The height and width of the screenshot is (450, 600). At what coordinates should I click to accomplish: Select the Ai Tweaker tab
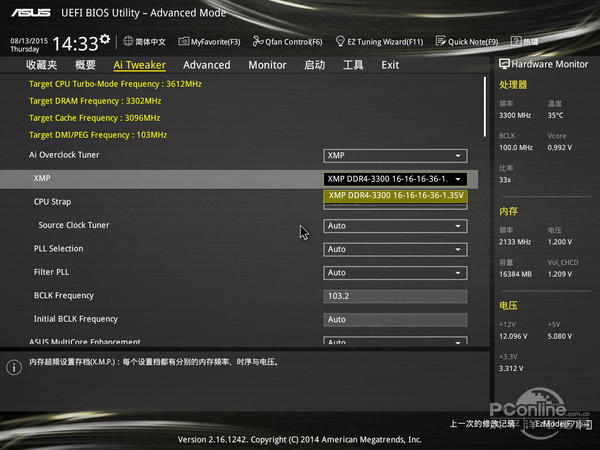(x=140, y=65)
